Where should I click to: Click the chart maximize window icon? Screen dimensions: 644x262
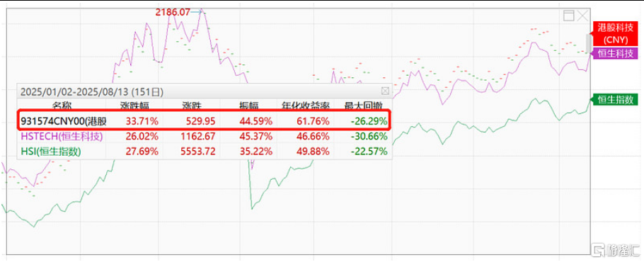[x=568, y=16]
